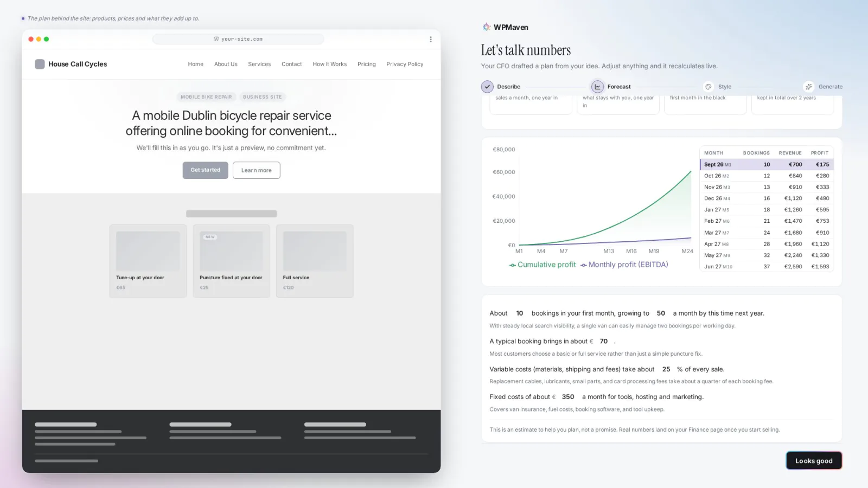Select the Mar 27 forecast row
Screen dimensions: 868x488
click(x=767, y=233)
